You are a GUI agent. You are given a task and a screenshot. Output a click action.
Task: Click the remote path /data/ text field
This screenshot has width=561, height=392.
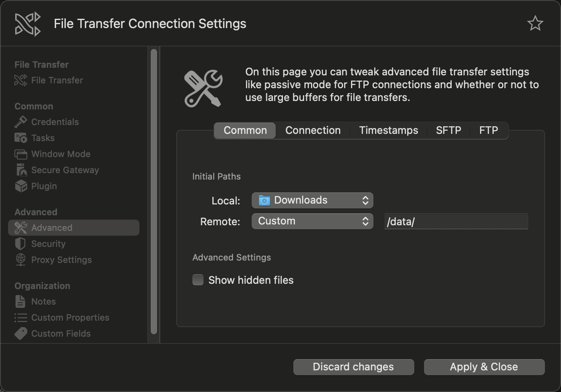(456, 222)
